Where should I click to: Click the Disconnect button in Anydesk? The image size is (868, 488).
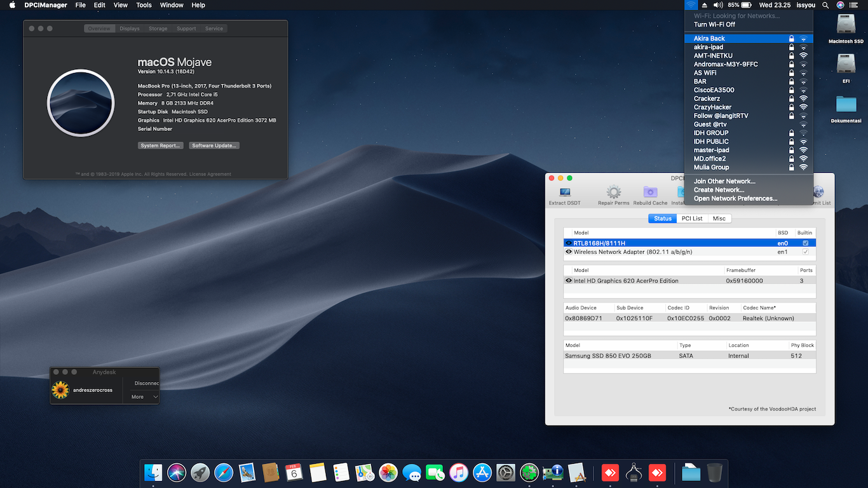146,383
